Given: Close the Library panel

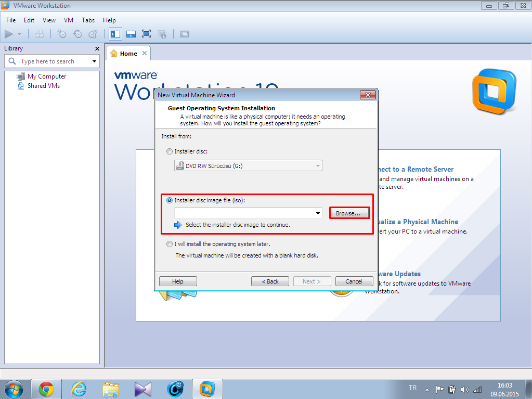Looking at the screenshot, I should coord(97,48).
